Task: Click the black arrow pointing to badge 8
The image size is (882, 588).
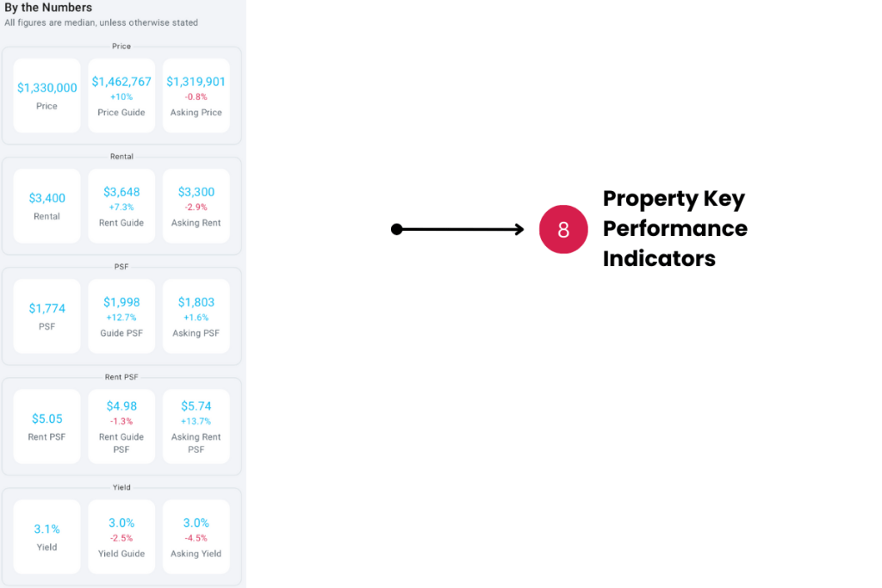Action: point(457,229)
